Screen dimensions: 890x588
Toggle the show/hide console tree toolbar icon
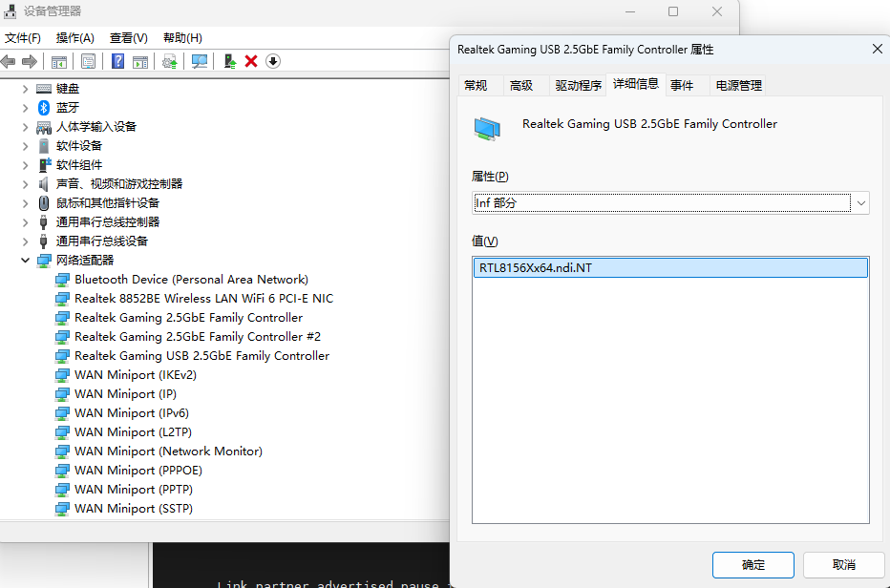click(x=58, y=61)
